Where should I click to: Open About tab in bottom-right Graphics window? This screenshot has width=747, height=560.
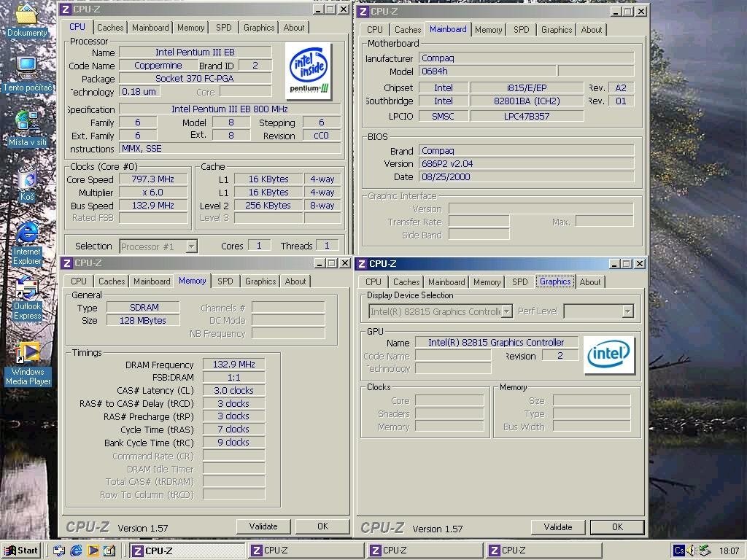[x=589, y=282]
